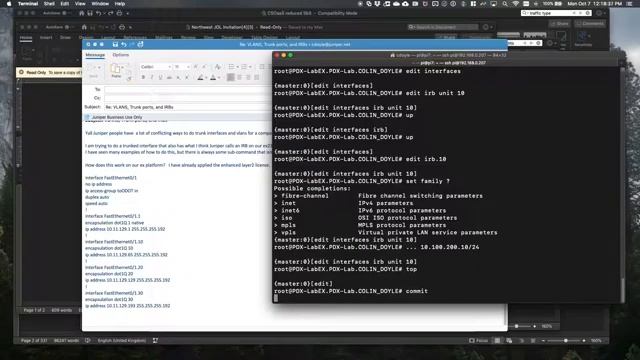The width and height of the screenshot is (640, 360).
Task: Click Save icon in rear Word window toolbar
Action: (x=90, y=13)
